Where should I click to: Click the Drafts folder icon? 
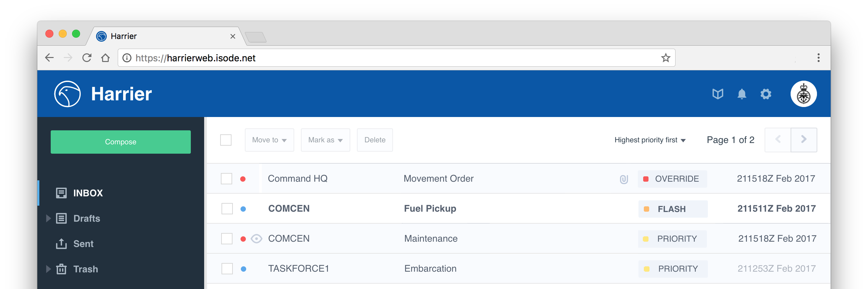(x=61, y=218)
